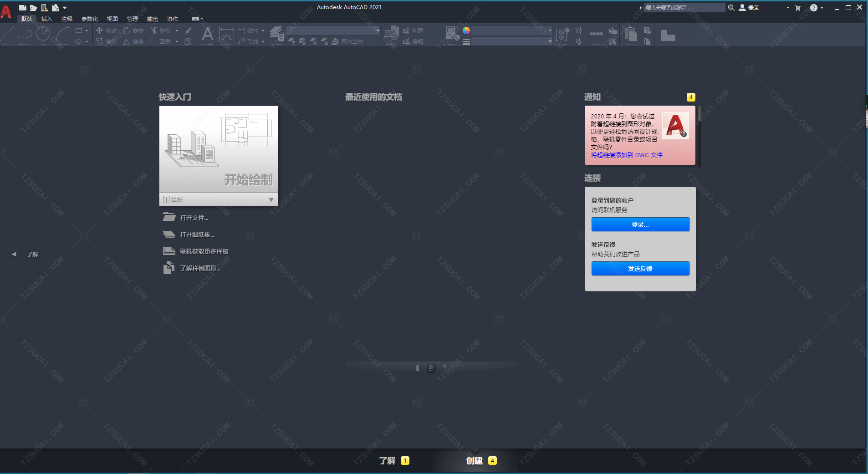Open the Rectangle tool flyout arrow
868x474 pixels.
tap(87, 31)
